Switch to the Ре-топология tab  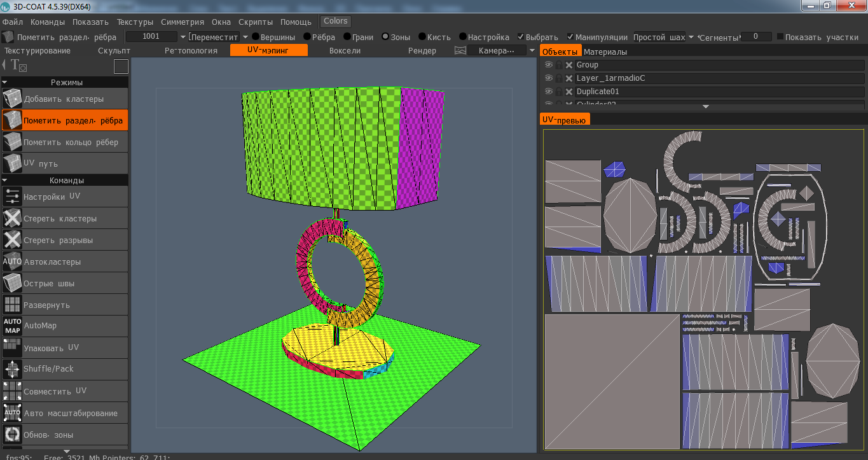click(x=191, y=50)
